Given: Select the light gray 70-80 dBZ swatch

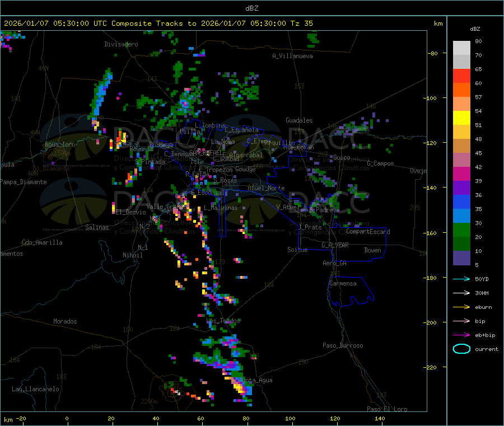Looking at the screenshot, I should 461,48.
